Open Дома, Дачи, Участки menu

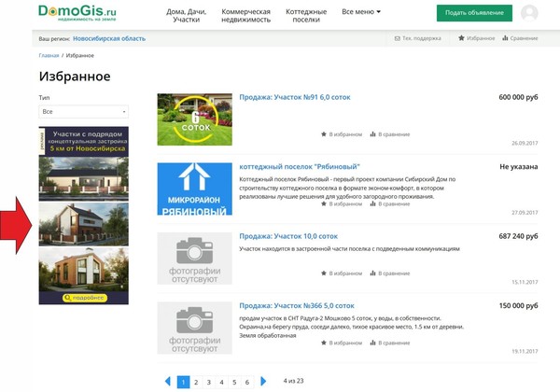[x=189, y=14]
